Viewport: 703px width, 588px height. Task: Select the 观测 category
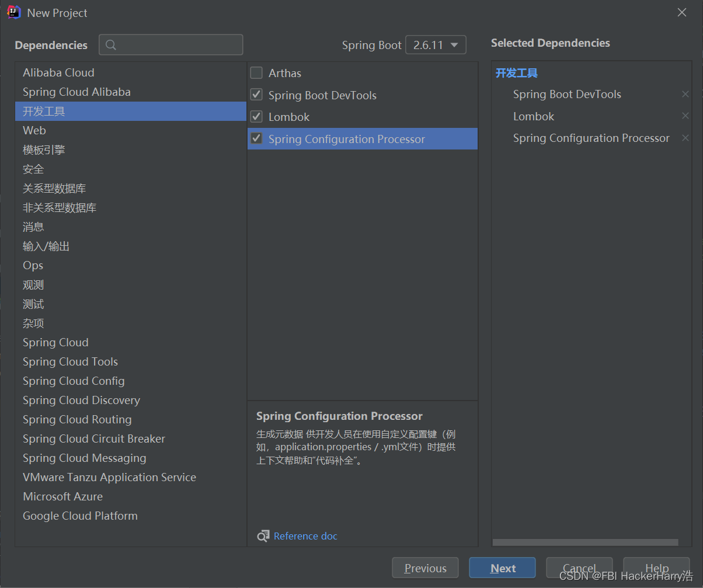coord(131,284)
